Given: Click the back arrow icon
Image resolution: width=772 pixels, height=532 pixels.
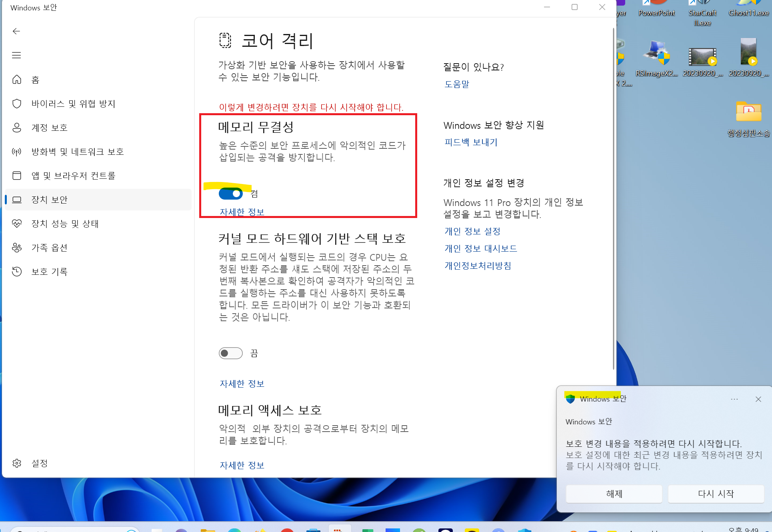Looking at the screenshot, I should pyautogui.click(x=16, y=31).
